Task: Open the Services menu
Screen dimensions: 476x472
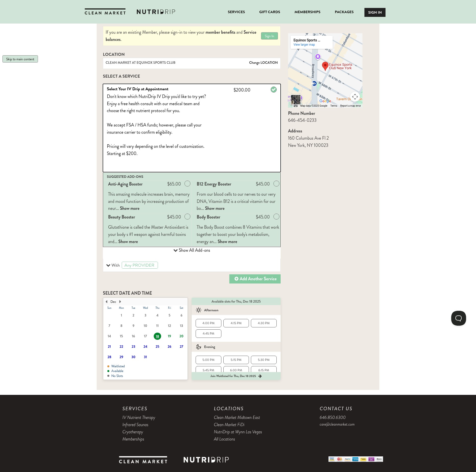Action: (x=236, y=12)
